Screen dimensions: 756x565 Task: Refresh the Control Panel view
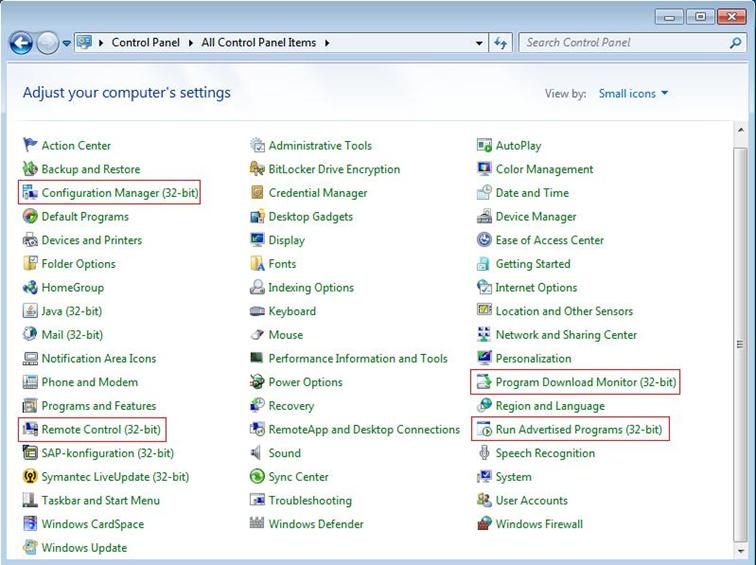coord(500,43)
